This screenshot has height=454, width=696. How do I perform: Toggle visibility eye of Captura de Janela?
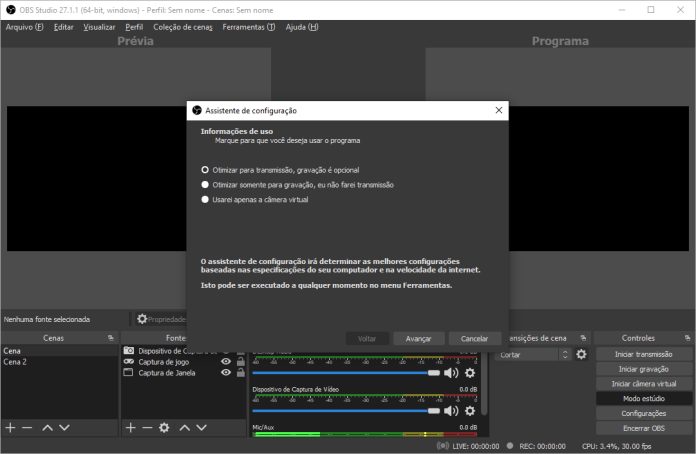click(x=226, y=372)
